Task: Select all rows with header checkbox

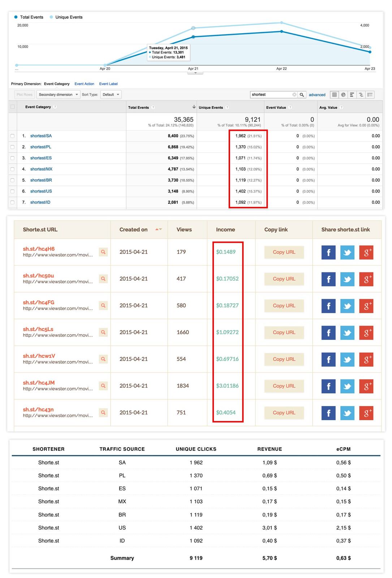Action: [x=13, y=107]
